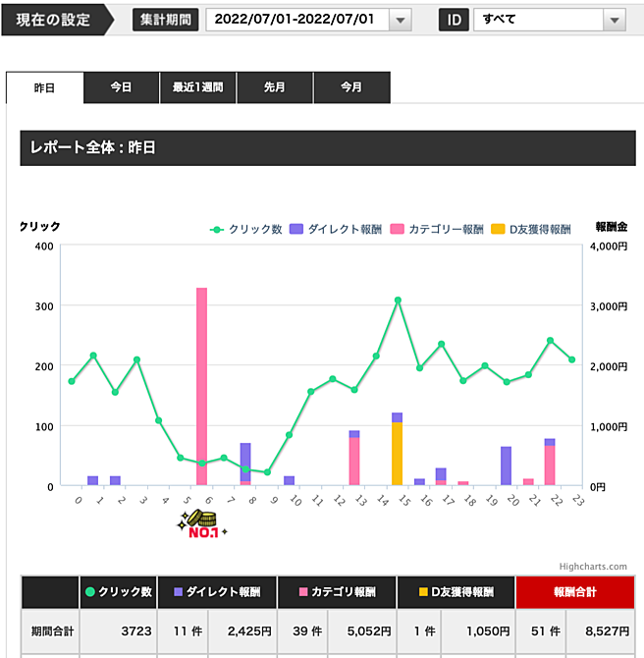Switch to the 昨日 tab
Screen dimensions: 644x658
pos(45,88)
